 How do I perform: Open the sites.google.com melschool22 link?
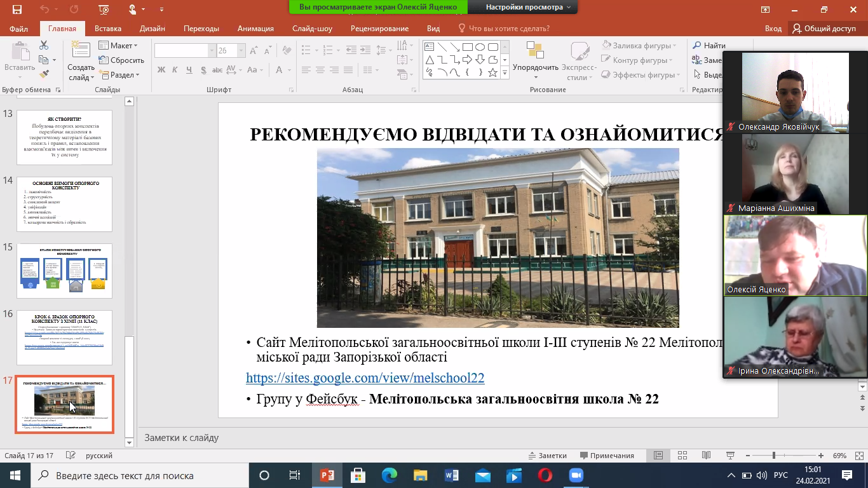pos(365,378)
